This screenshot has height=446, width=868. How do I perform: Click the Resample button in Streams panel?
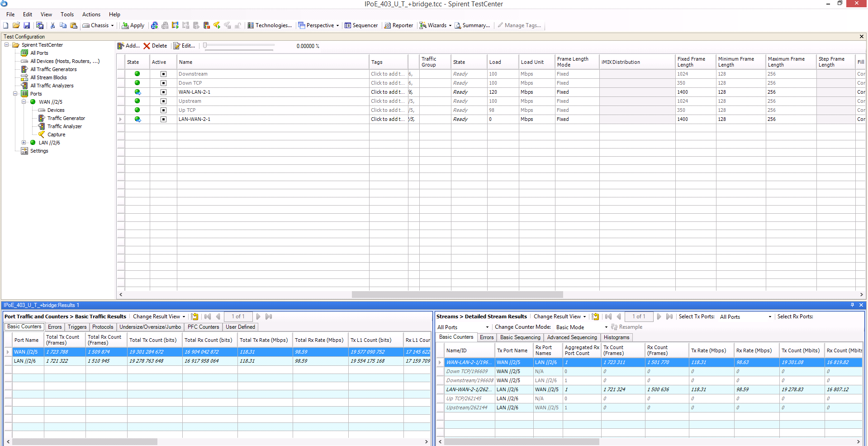point(627,327)
